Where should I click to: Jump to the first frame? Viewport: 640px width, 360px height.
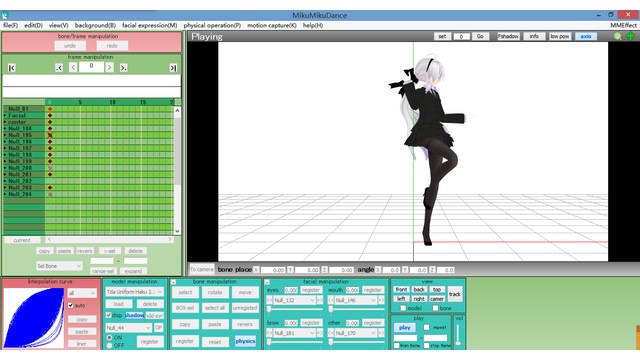point(11,68)
